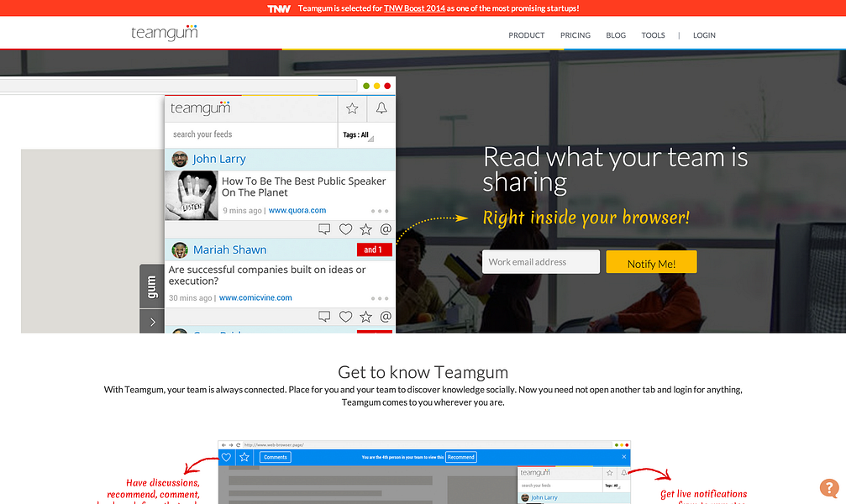Click the mock browser reload icon in lower screenshot
Image resolution: width=846 pixels, height=504 pixels.
tap(238, 445)
